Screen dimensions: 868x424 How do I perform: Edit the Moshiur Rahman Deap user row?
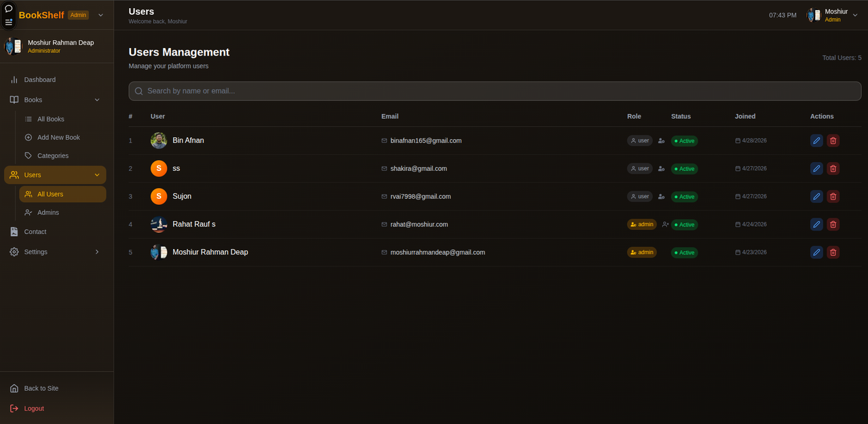point(816,252)
